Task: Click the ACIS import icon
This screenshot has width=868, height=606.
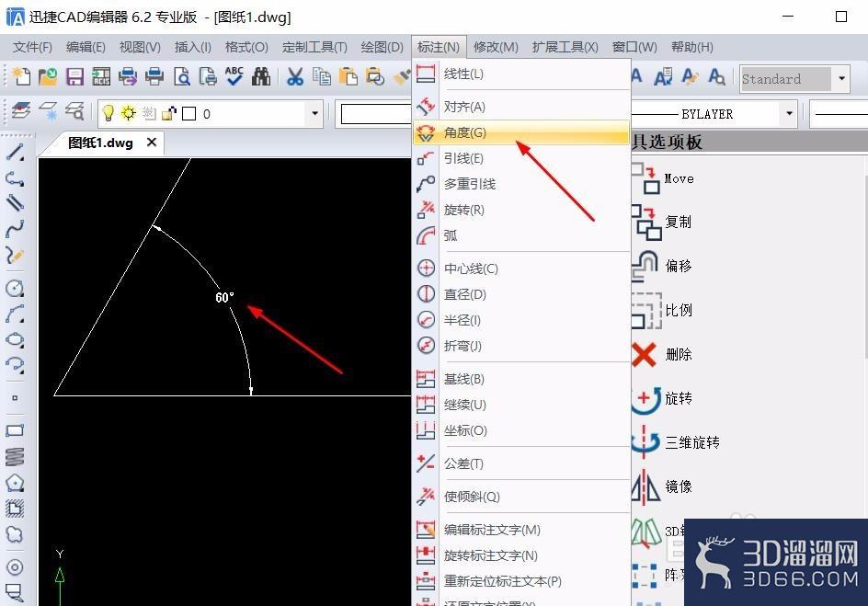Action: pos(101,76)
